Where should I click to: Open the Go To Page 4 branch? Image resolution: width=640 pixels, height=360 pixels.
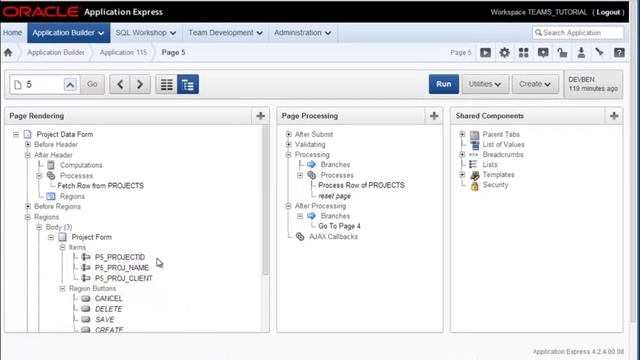coord(339,226)
